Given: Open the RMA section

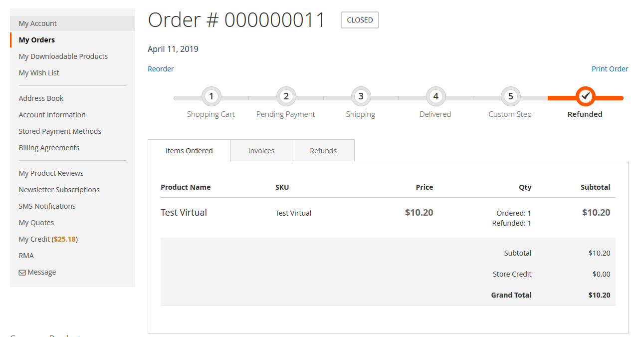Looking at the screenshot, I should pos(26,255).
